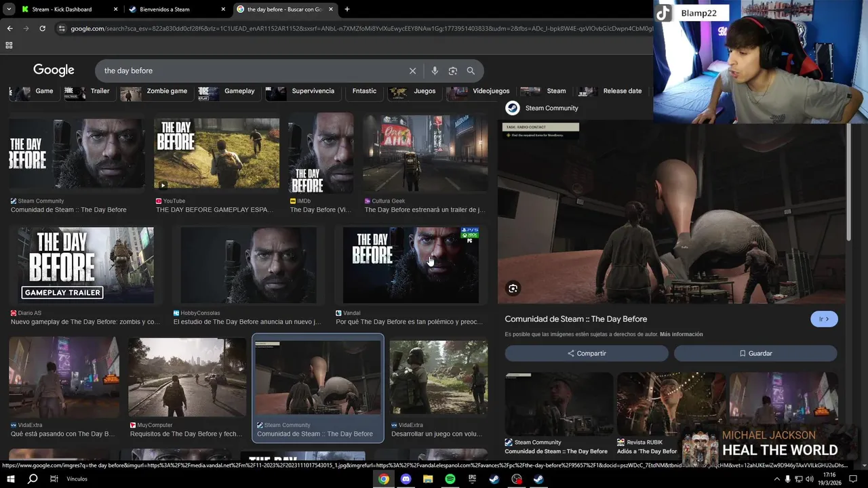This screenshot has height=488, width=868.
Task: Go back with the browser back arrow
Action: (9, 28)
